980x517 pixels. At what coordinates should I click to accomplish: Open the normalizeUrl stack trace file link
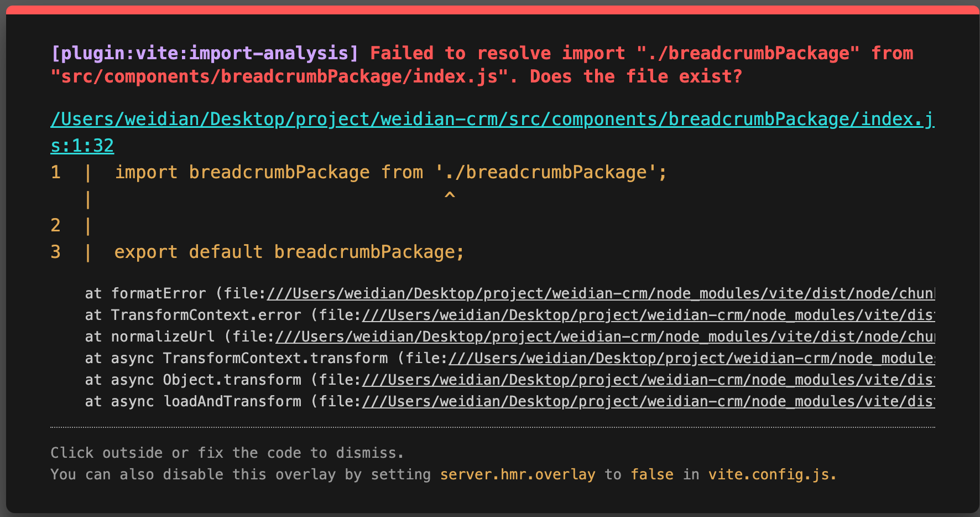click(x=604, y=337)
